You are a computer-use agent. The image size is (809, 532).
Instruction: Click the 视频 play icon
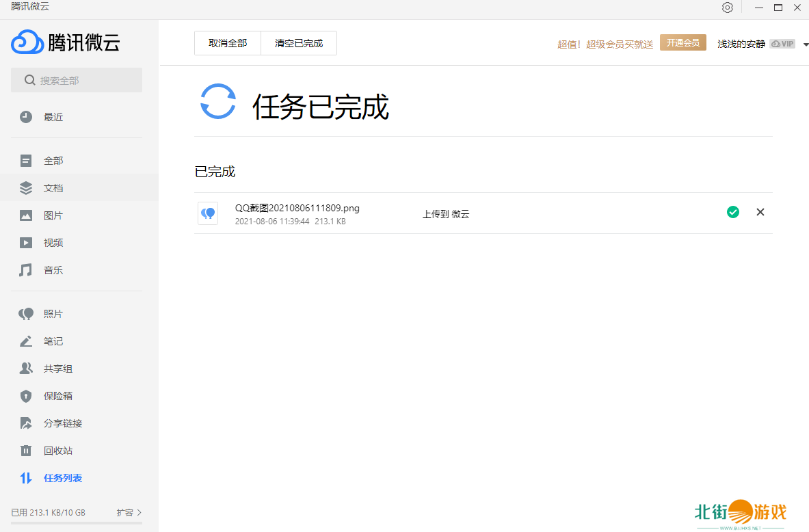[x=26, y=243]
